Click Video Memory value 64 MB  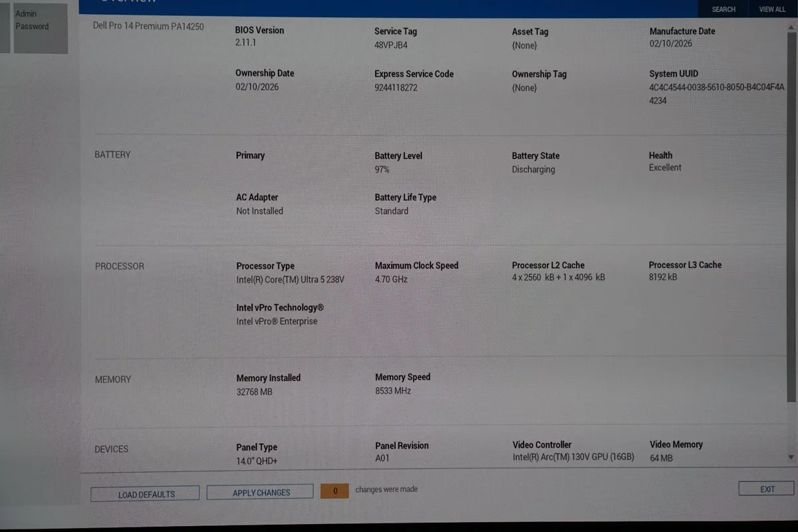pos(661,458)
